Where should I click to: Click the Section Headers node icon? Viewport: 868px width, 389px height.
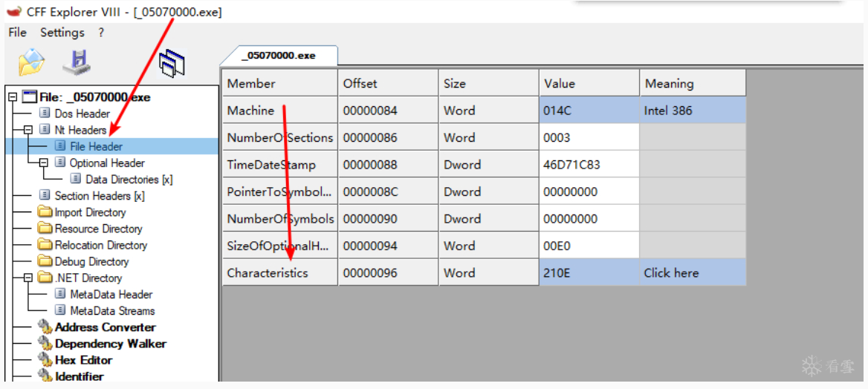[x=45, y=196]
